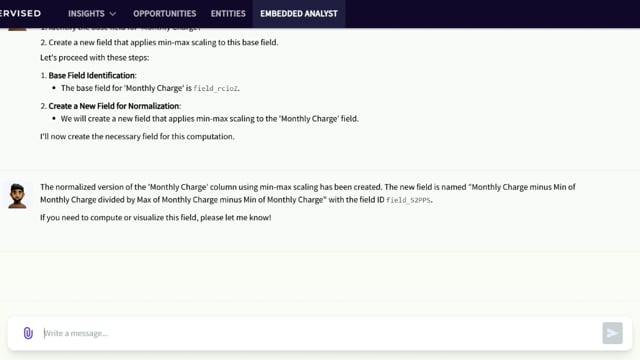Click the partially hidden avatar at chat top
The height and width of the screenshot is (360, 640).
click(x=17, y=29)
